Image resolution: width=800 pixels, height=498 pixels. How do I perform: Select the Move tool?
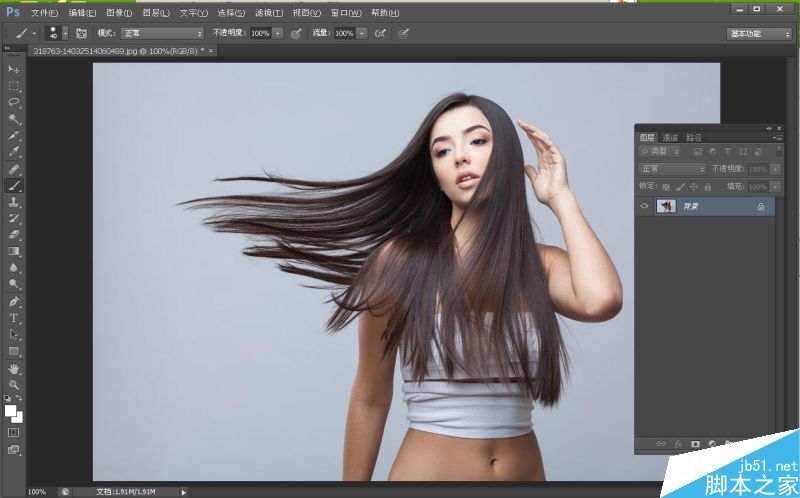pos(14,69)
